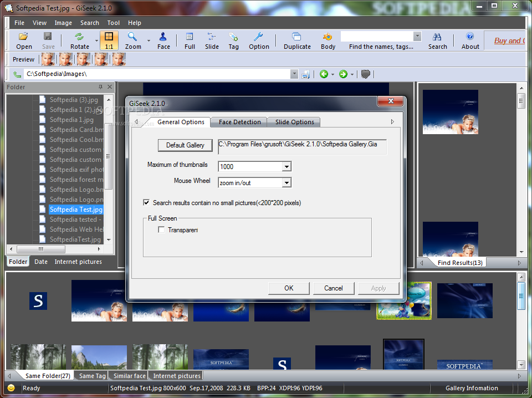532x398 pixels.
Task: Follow the 'Buy and' link
Action: pos(509,40)
